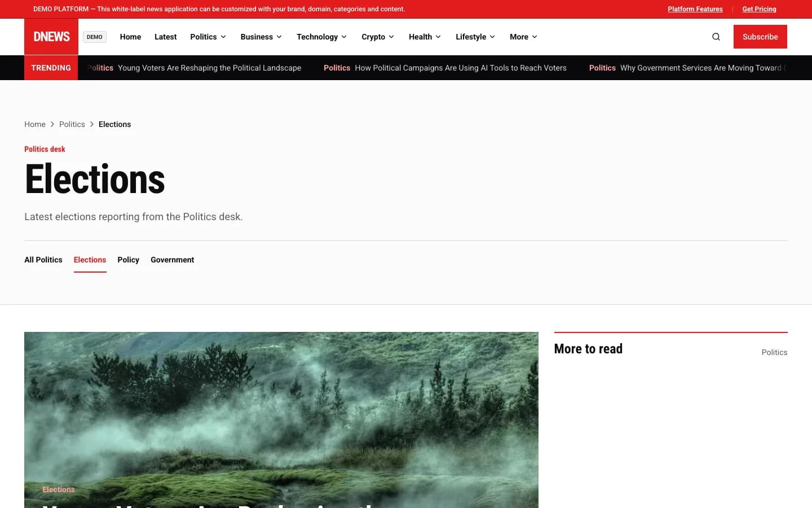Click Home in the breadcrumb
Image resolution: width=812 pixels, height=508 pixels.
point(35,124)
